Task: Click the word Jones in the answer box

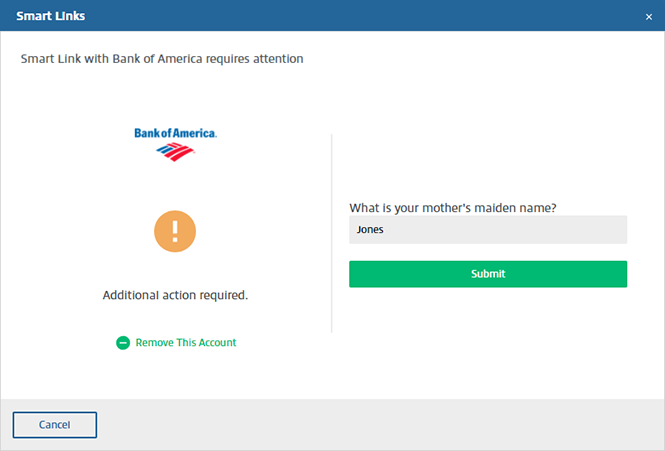Action: coord(370,230)
